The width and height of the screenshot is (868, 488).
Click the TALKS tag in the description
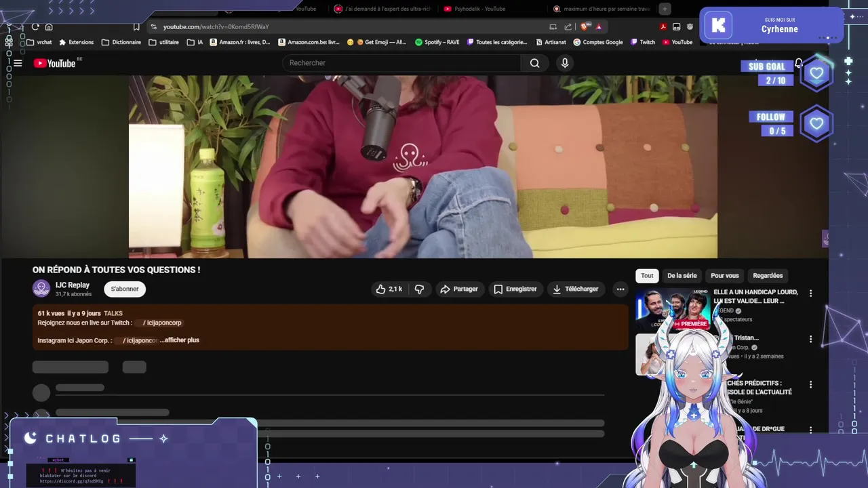[113, 313]
